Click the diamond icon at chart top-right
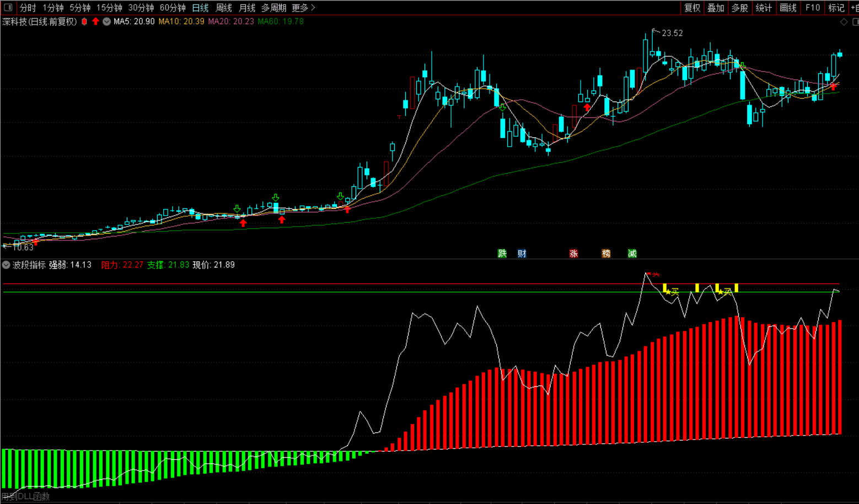This screenshot has width=859, height=504. (844, 22)
